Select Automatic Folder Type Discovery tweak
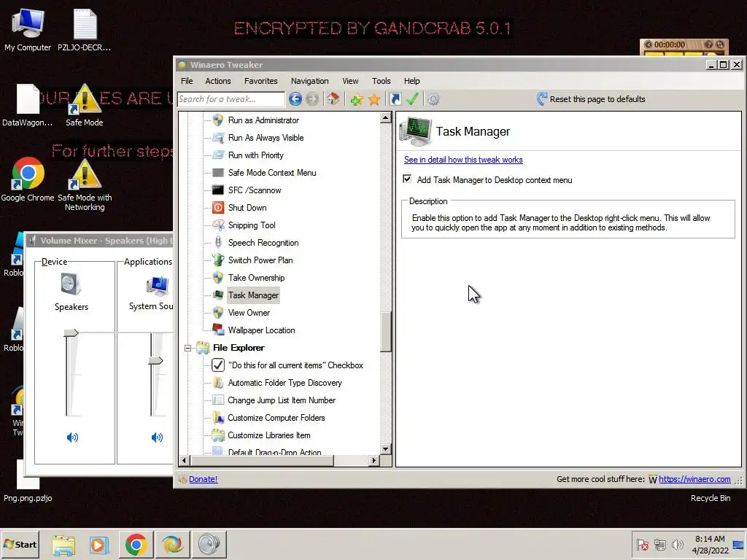 285,383
